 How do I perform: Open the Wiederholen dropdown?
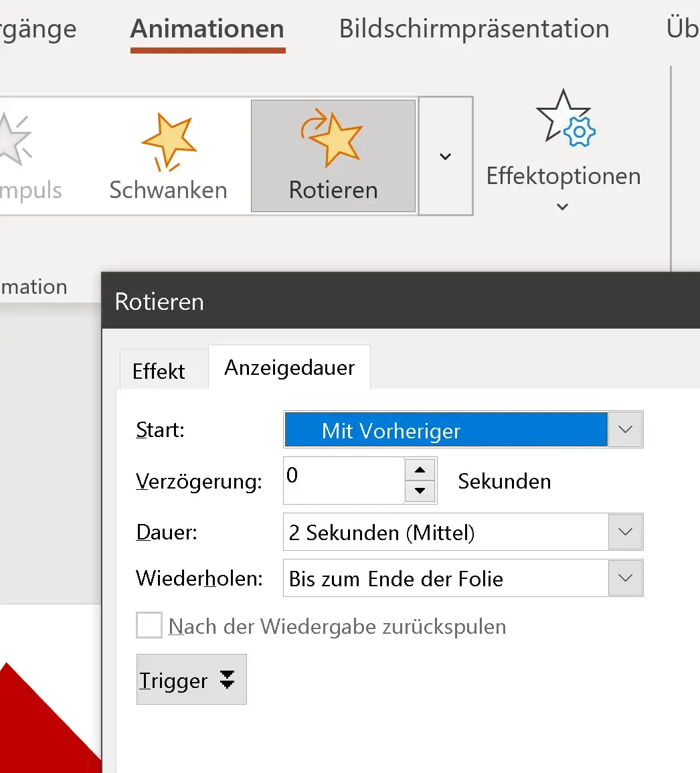pyautogui.click(x=625, y=578)
